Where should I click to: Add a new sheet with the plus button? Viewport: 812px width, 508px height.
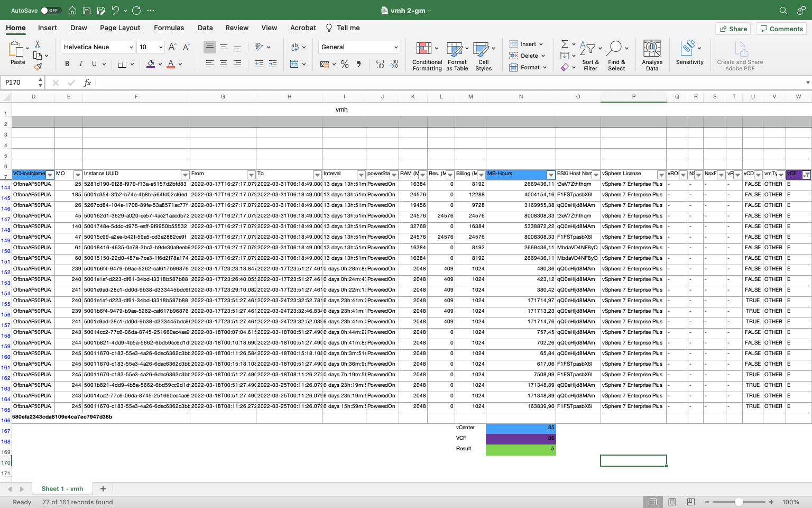pos(103,488)
